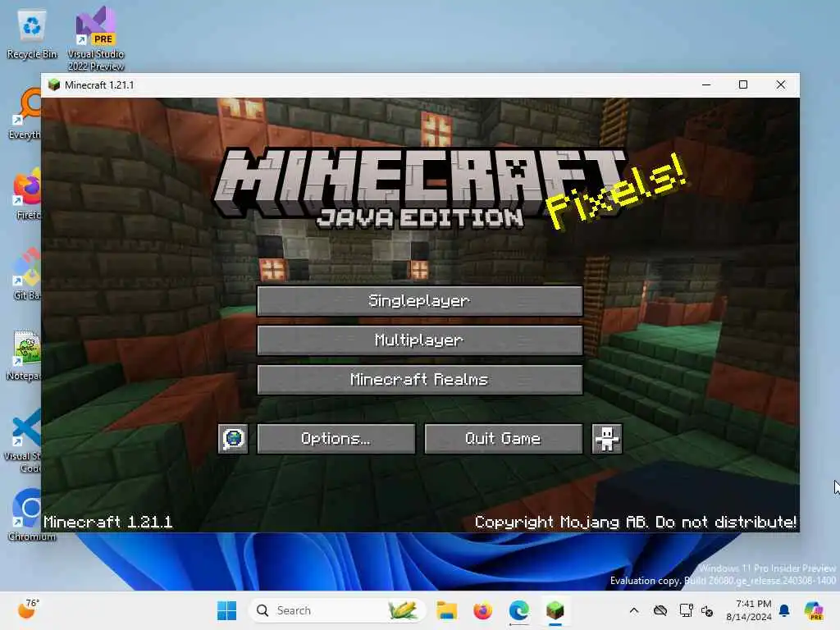840x630 pixels.
Task: Click the Copyright Mojang AB credits text
Action: (x=636, y=522)
